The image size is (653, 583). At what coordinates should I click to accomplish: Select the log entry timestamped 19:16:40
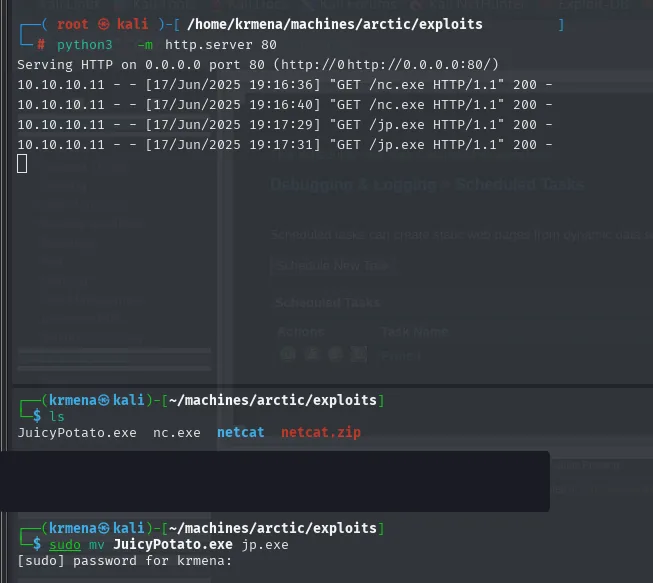tap(285, 105)
